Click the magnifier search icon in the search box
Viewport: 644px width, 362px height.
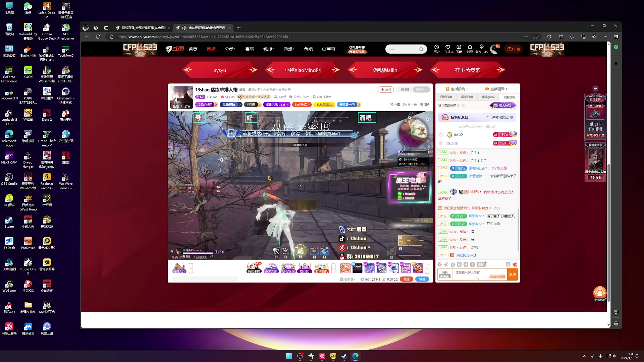click(421, 49)
